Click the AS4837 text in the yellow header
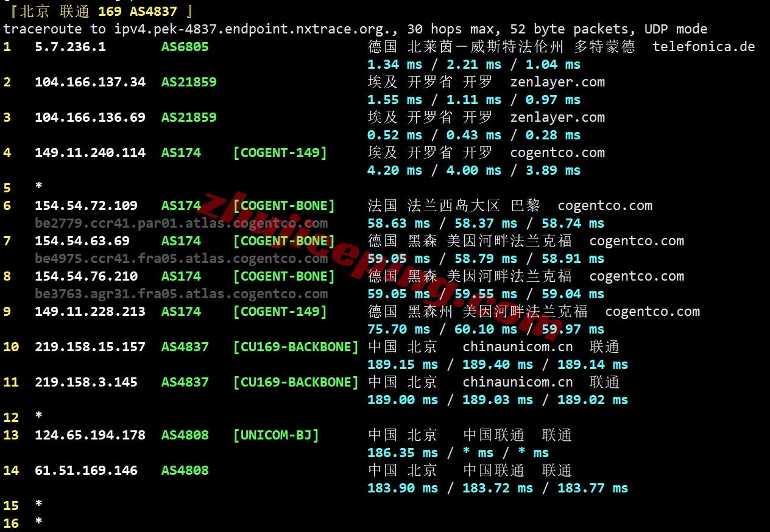770x532 pixels. coord(153,12)
